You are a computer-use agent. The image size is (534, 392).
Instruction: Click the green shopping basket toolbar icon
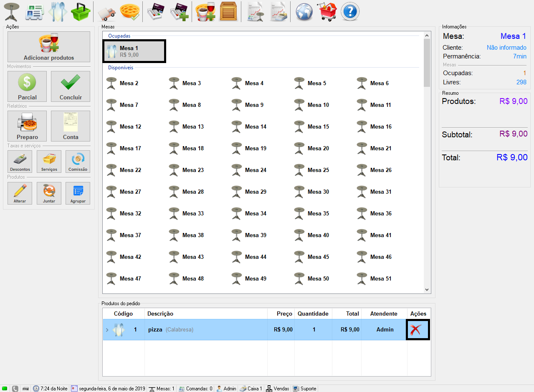tap(81, 12)
